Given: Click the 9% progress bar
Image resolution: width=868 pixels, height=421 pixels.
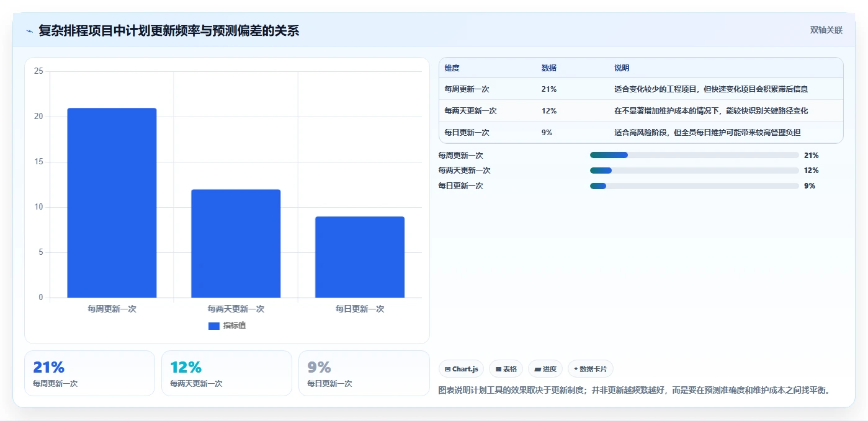Looking at the screenshot, I should [694, 186].
